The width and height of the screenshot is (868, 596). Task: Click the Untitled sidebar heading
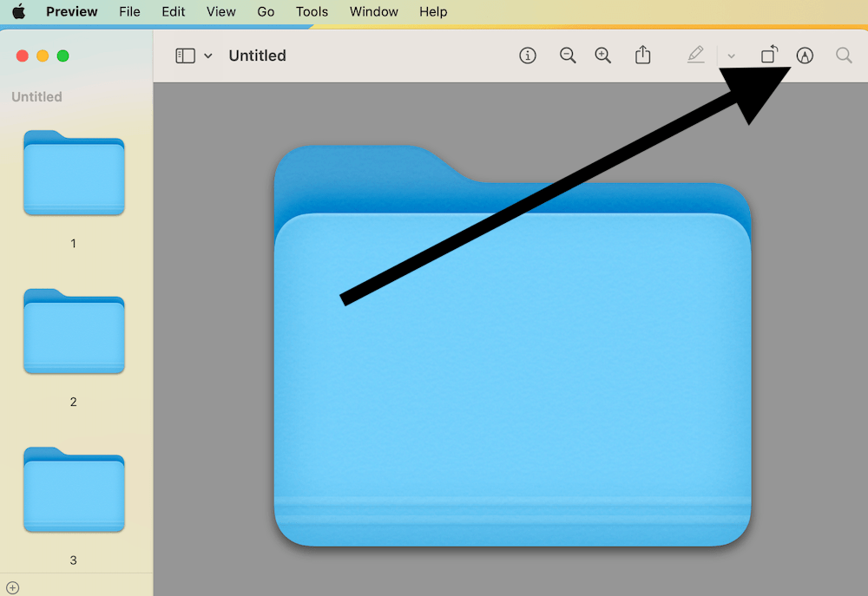pyautogui.click(x=37, y=97)
